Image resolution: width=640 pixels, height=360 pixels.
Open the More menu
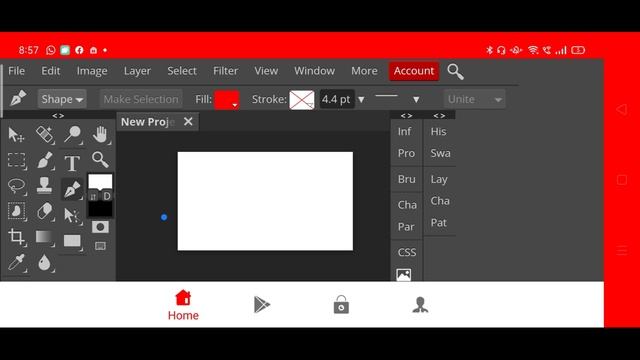click(364, 71)
